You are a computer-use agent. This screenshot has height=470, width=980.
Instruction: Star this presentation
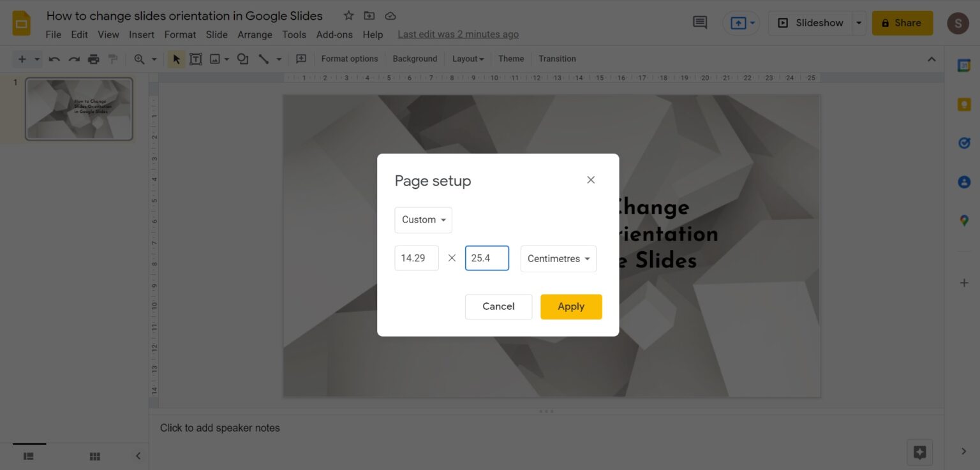[x=348, y=16]
